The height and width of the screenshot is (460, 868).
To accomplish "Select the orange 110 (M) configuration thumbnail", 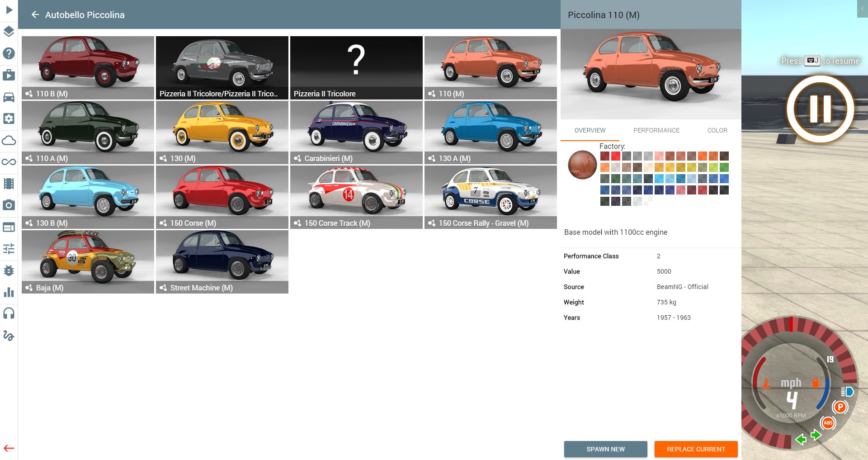I will point(491,68).
